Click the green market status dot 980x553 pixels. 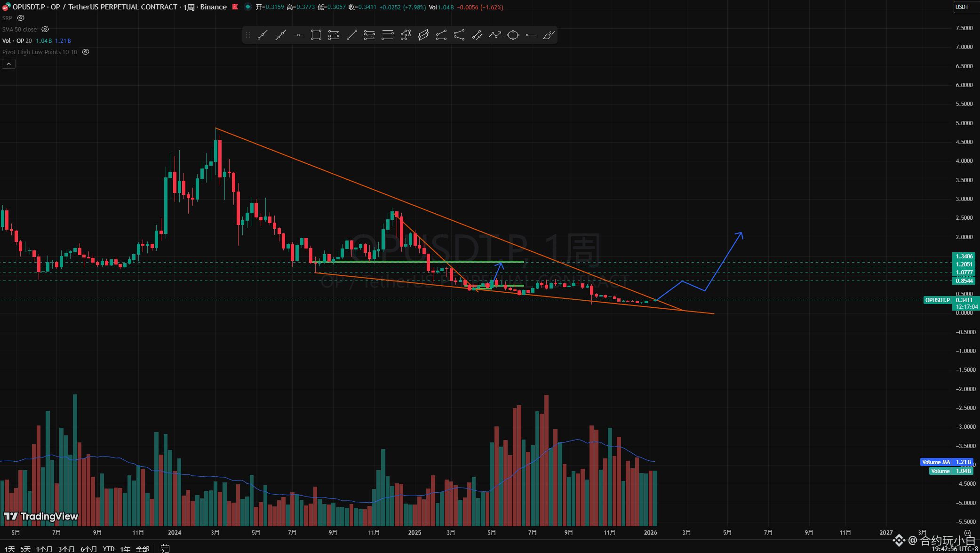(247, 7)
